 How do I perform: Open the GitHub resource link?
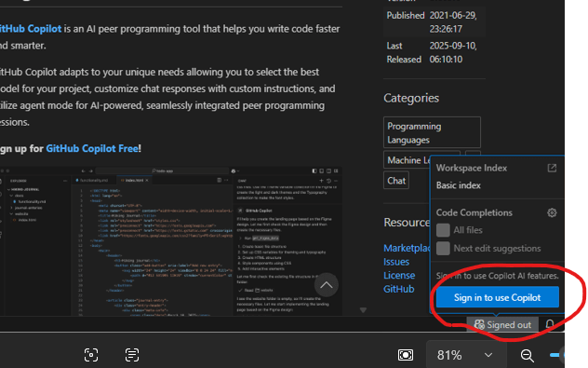point(398,289)
